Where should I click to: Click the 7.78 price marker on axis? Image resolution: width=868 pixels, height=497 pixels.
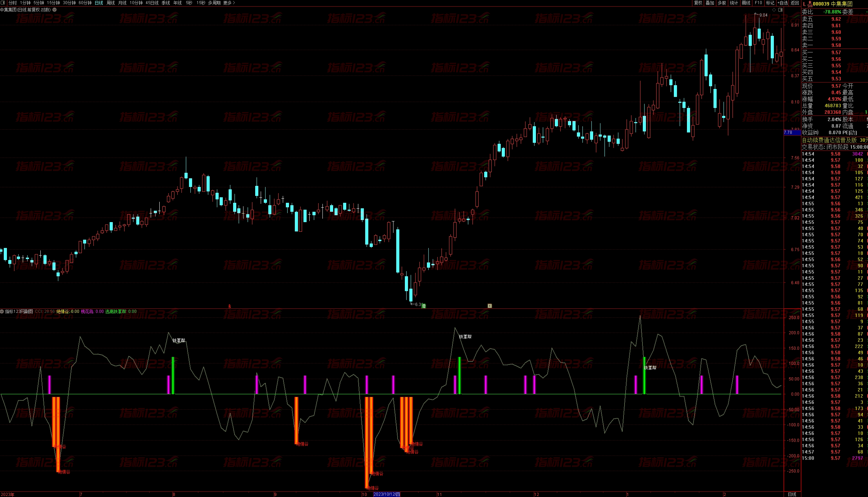tap(792, 132)
